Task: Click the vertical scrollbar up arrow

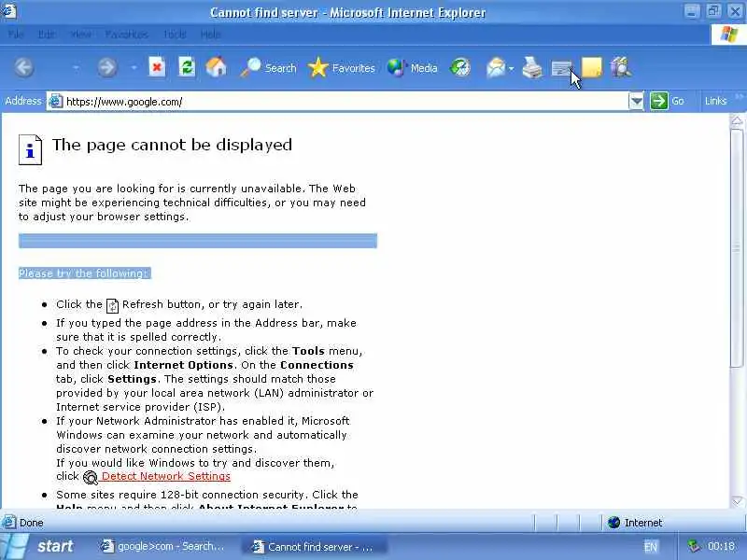Action: 737,121
